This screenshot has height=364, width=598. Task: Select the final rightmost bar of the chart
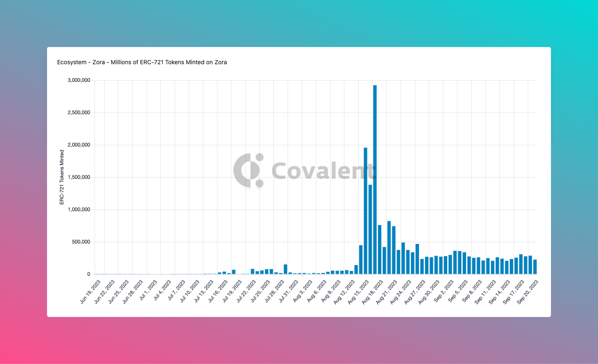click(535, 267)
